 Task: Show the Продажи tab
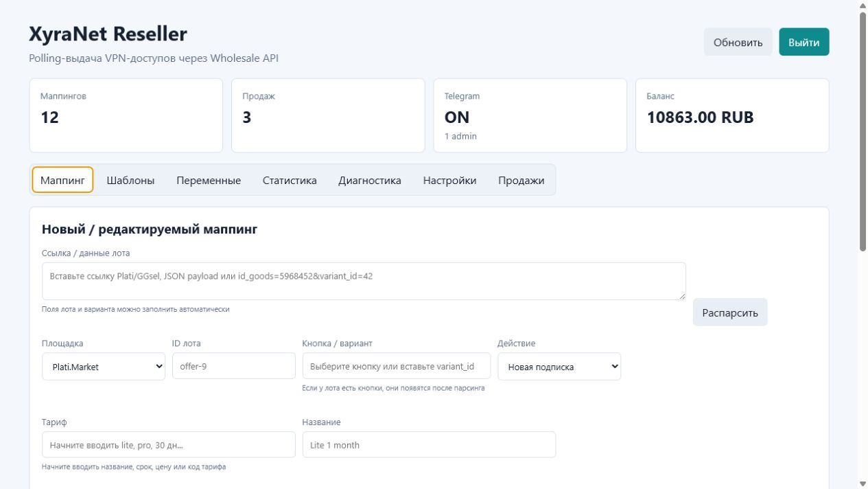[521, 181]
